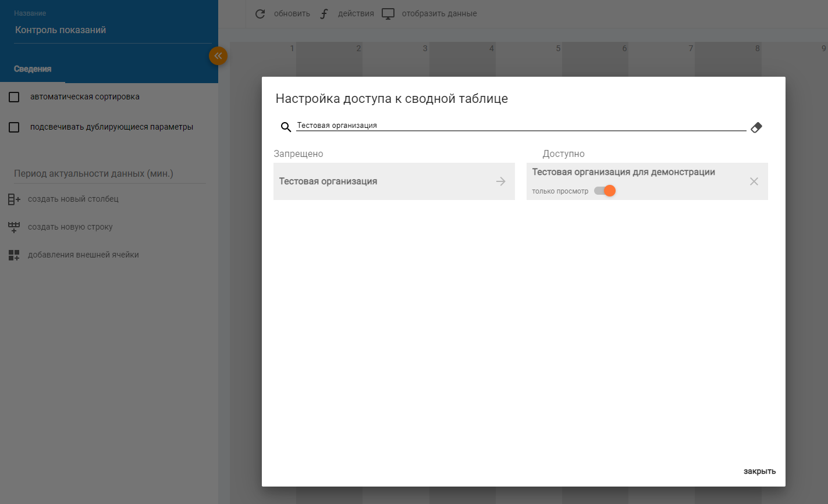This screenshot has height=504, width=828.
Task: Click the добавления внешней ячейки icon
Action: point(15,255)
